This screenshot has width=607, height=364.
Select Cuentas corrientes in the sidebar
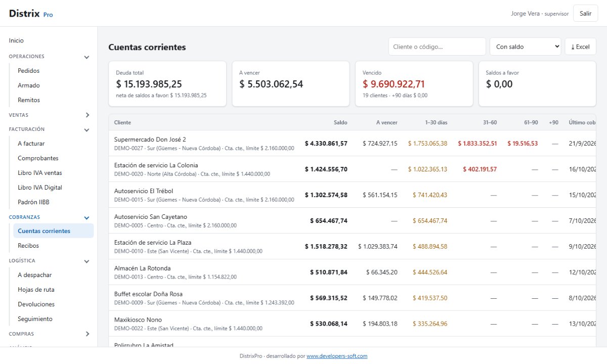pyautogui.click(x=53, y=231)
